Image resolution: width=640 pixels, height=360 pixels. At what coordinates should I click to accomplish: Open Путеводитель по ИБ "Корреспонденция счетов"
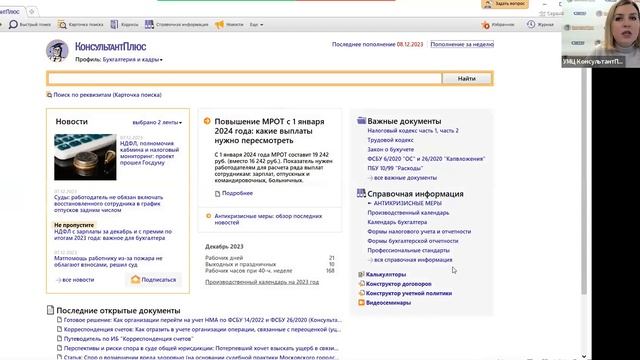point(129,339)
